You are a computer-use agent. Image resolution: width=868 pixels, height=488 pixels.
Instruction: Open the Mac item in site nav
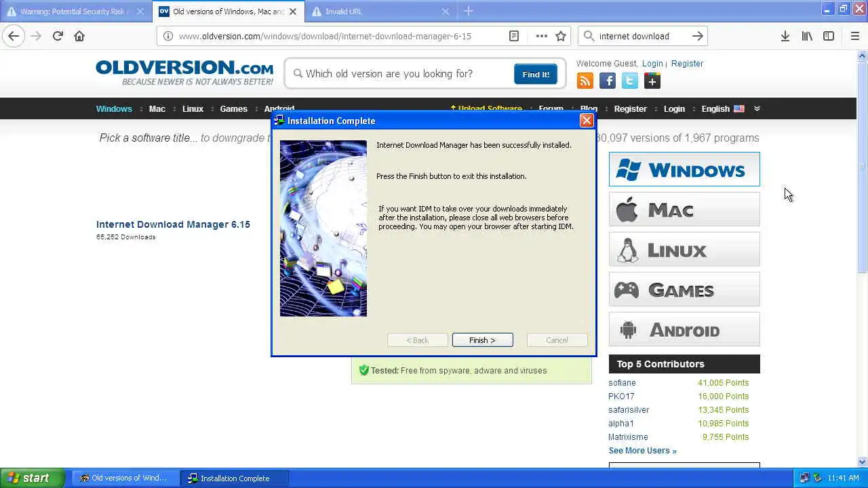click(x=157, y=108)
